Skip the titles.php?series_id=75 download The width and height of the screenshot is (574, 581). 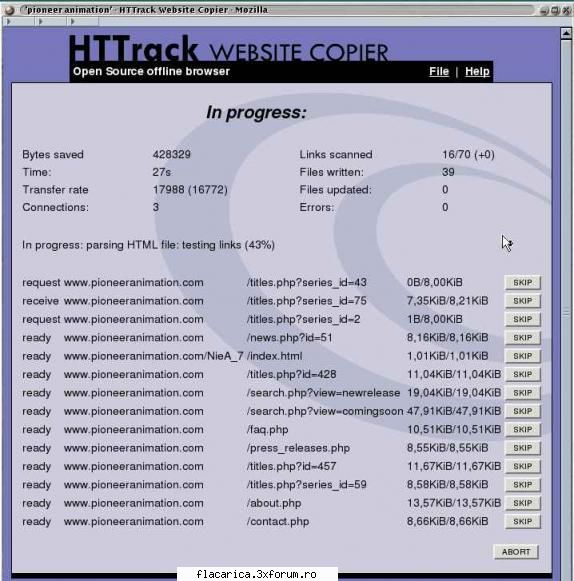pos(522,301)
